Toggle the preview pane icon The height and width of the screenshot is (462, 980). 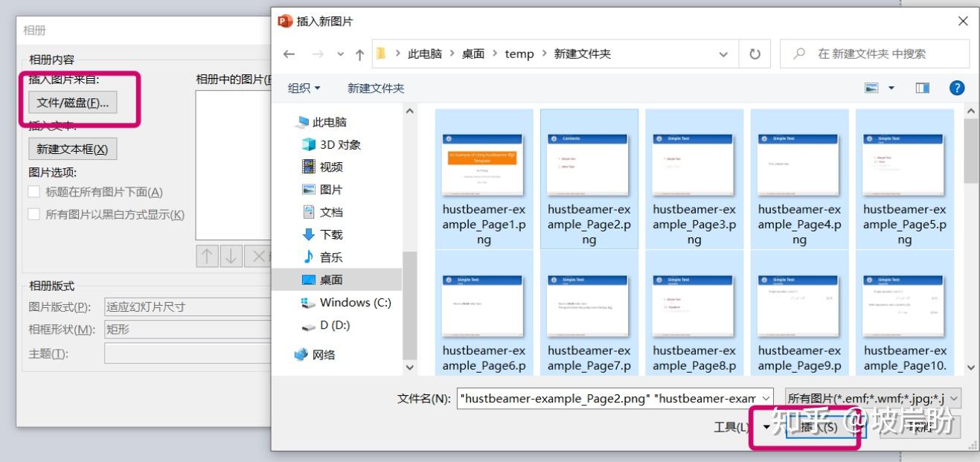(922, 87)
